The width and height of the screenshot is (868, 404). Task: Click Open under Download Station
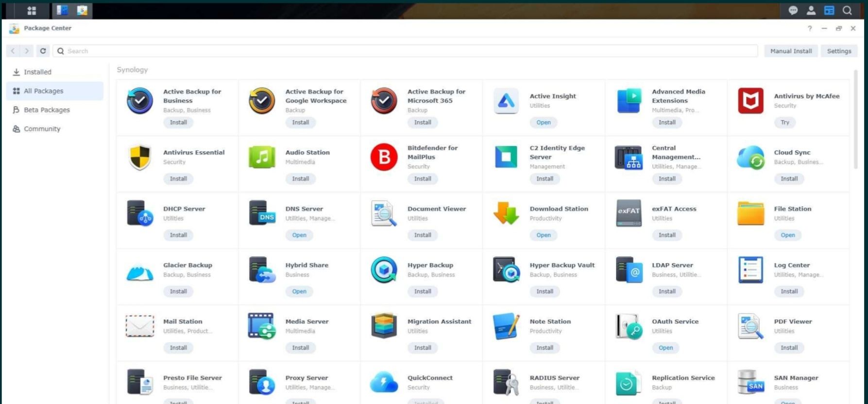[x=544, y=235]
